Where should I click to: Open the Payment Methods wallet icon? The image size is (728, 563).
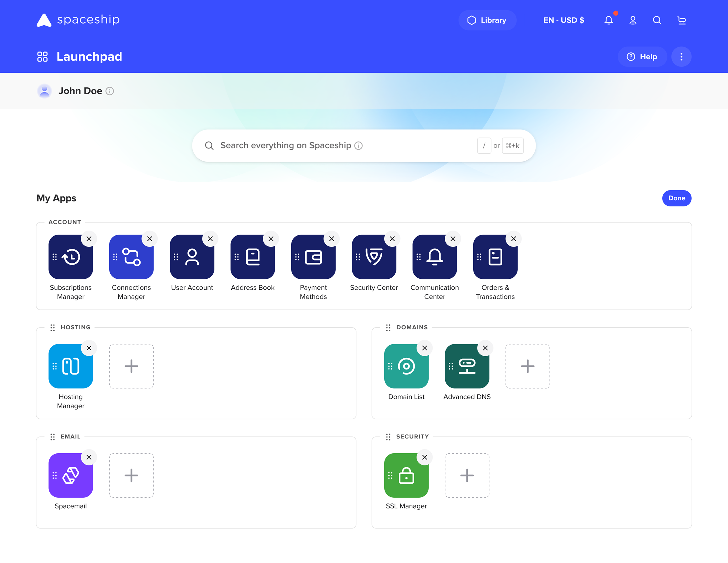pos(313,257)
